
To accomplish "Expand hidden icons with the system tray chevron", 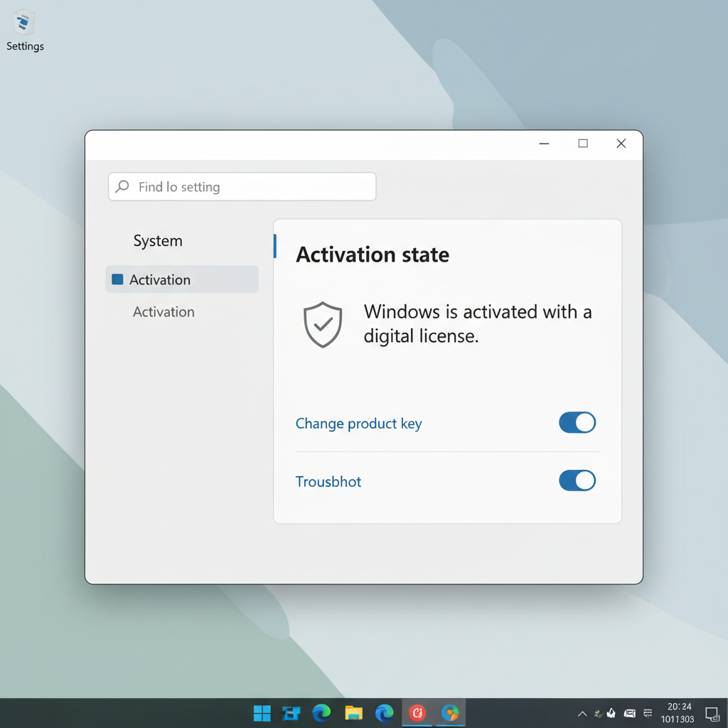I will [582, 713].
